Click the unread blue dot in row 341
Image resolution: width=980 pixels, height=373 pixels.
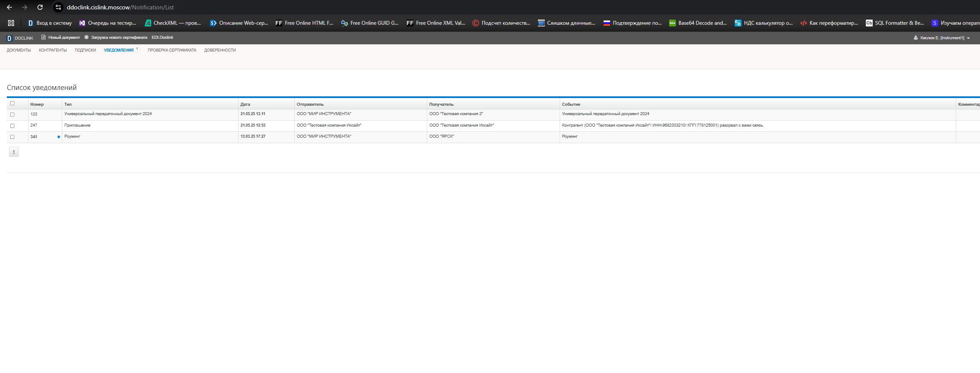(59, 137)
